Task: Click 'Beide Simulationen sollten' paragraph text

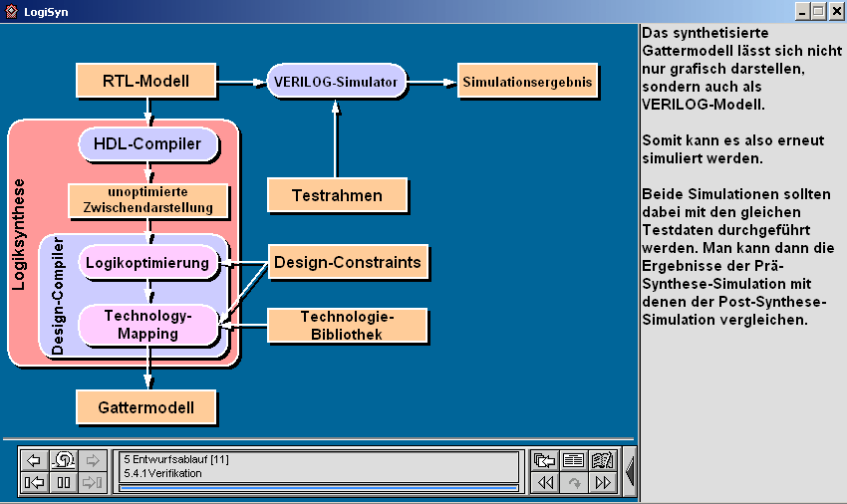Action: coord(738,257)
